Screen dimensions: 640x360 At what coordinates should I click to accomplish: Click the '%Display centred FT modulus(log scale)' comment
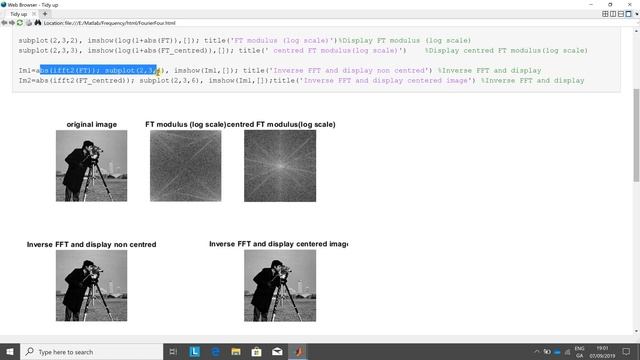pyautogui.click(x=506, y=51)
